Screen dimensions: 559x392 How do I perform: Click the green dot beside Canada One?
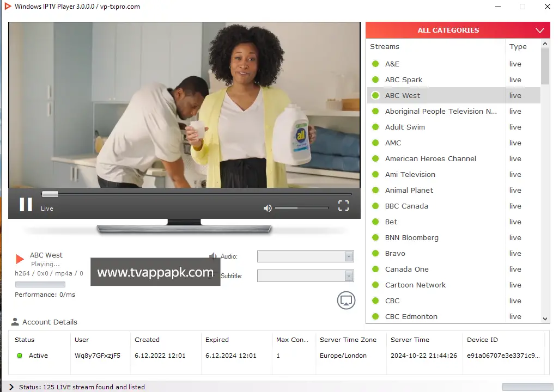pos(375,269)
